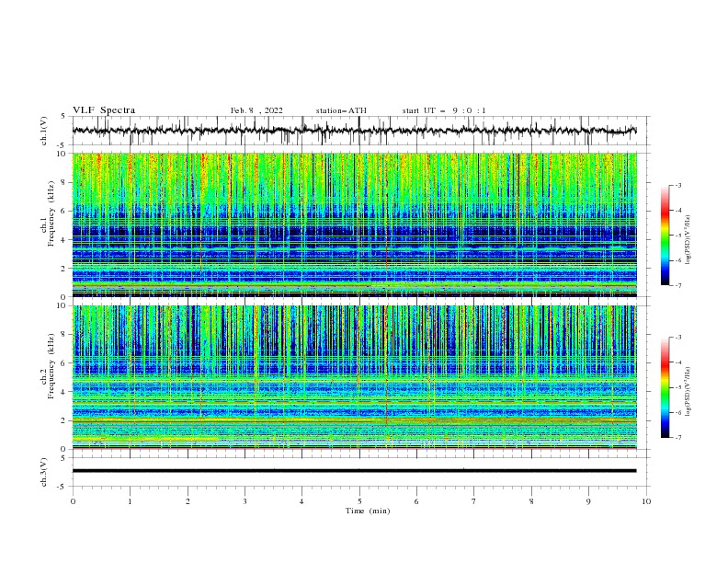This screenshot has height=563, width=728.
Task: Click the ch.2 spectrogram color scale bar
Action: (x=665, y=387)
